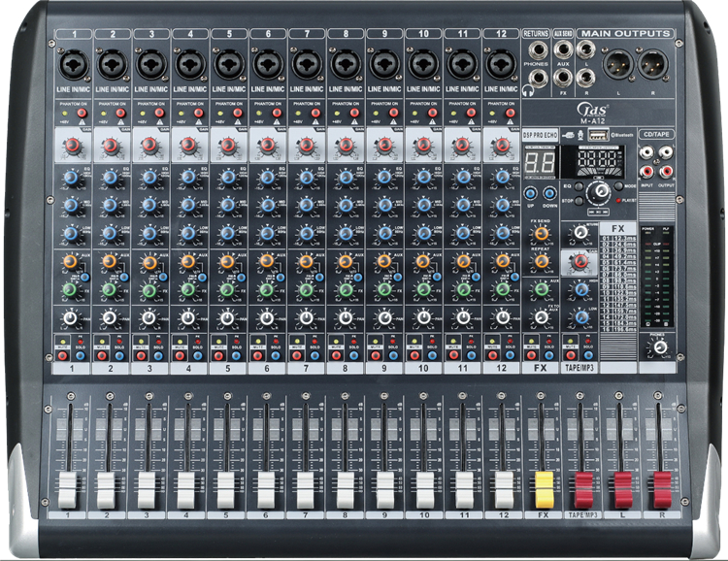
Task: Click channel 4 orange AUX knob
Action: point(187,262)
